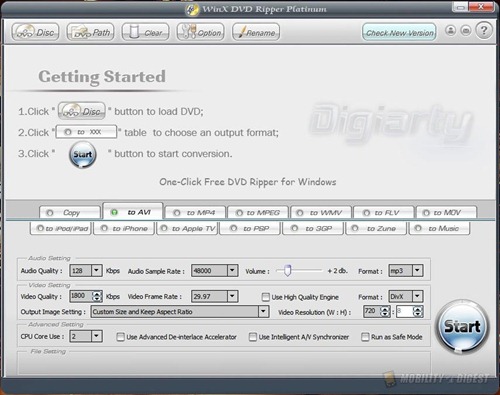Click the Check New Version button
The width and height of the screenshot is (500, 395).
[x=399, y=32]
